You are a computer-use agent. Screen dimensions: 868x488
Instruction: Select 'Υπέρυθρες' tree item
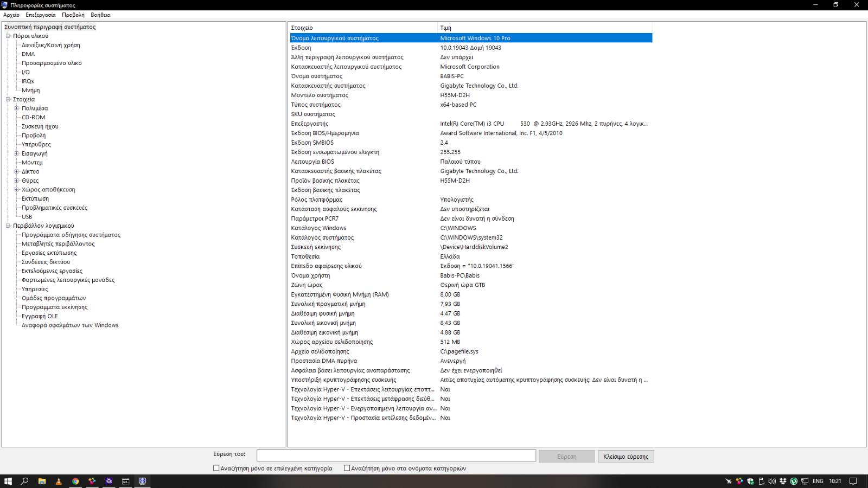pos(36,144)
